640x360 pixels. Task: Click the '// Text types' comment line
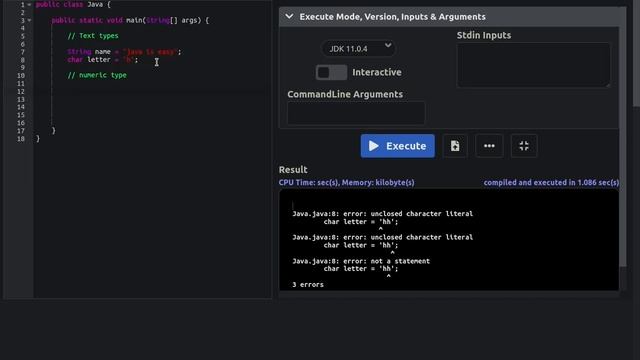[x=93, y=36]
